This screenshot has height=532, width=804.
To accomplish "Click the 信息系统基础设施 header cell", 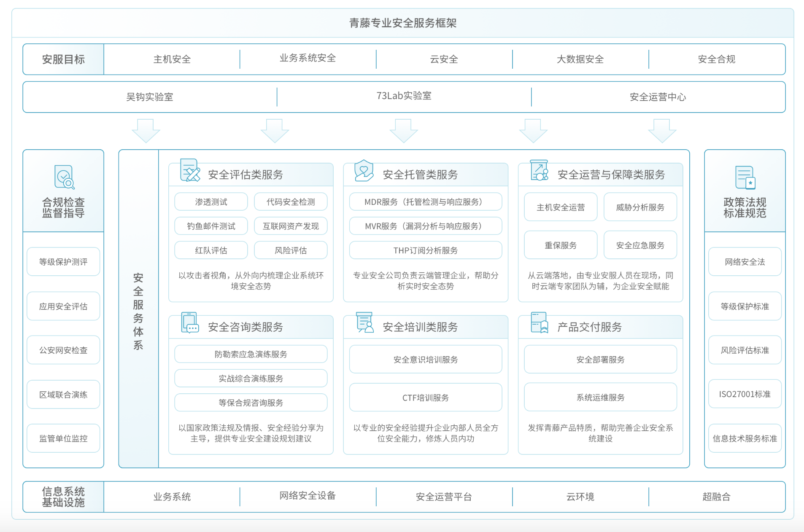I will pyautogui.click(x=63, y=497).
